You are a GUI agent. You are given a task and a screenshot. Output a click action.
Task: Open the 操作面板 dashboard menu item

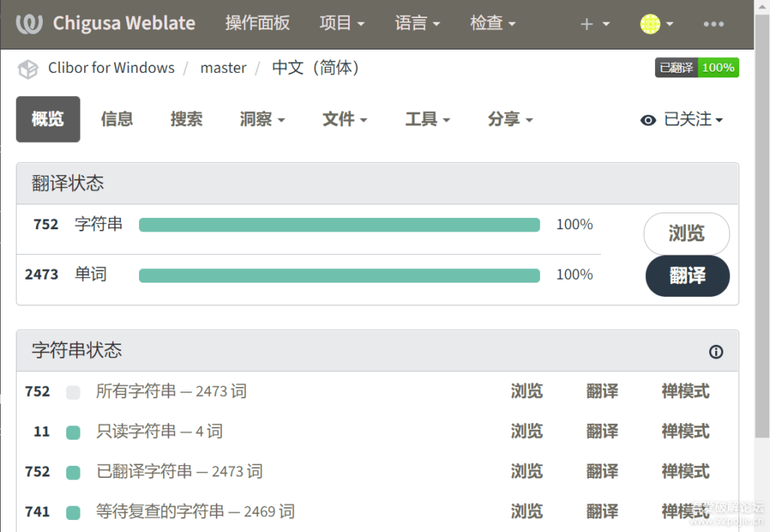(257, 23)
